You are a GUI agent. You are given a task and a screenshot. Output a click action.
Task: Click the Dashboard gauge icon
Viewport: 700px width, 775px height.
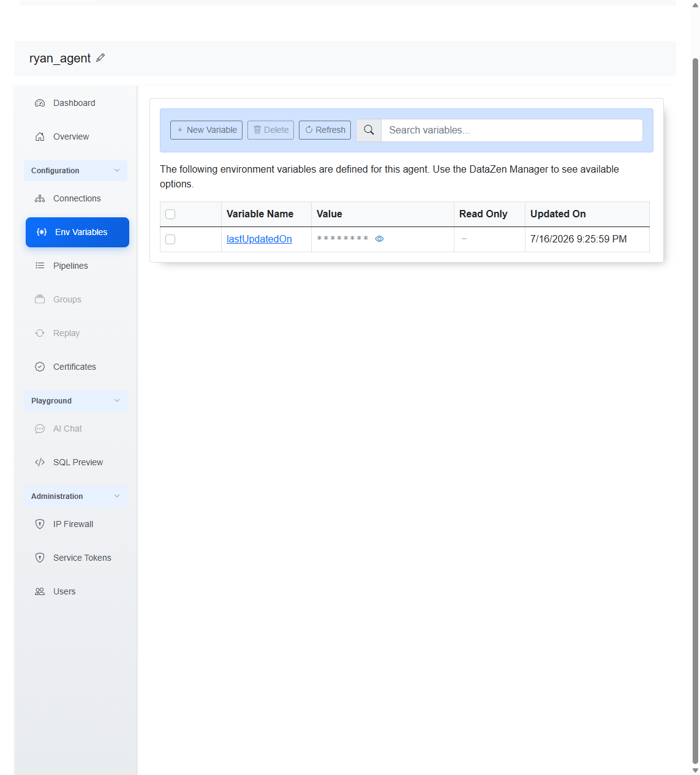tap(40, 103)
